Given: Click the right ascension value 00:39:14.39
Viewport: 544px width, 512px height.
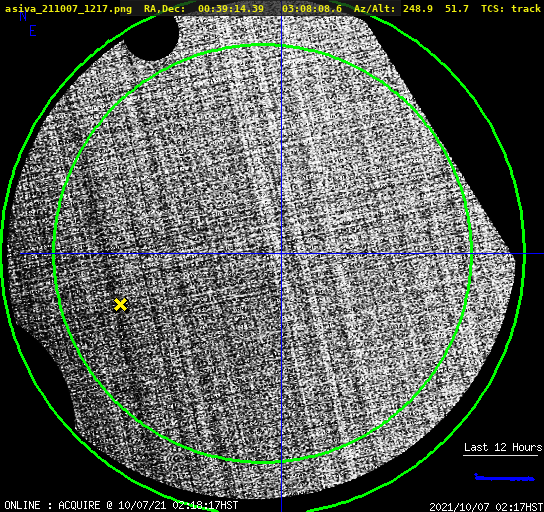Looking at the screenshot, I should (231, 9).
